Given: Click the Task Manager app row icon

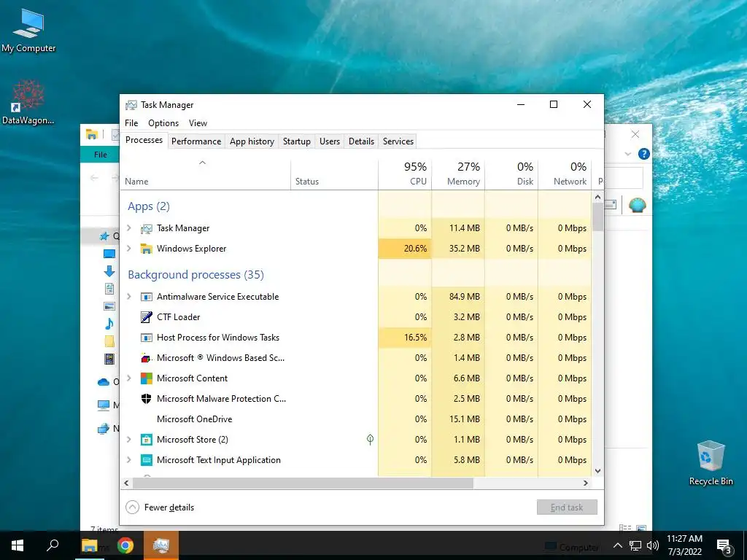Looking at the screenshot, I should [x=146, y=228].
